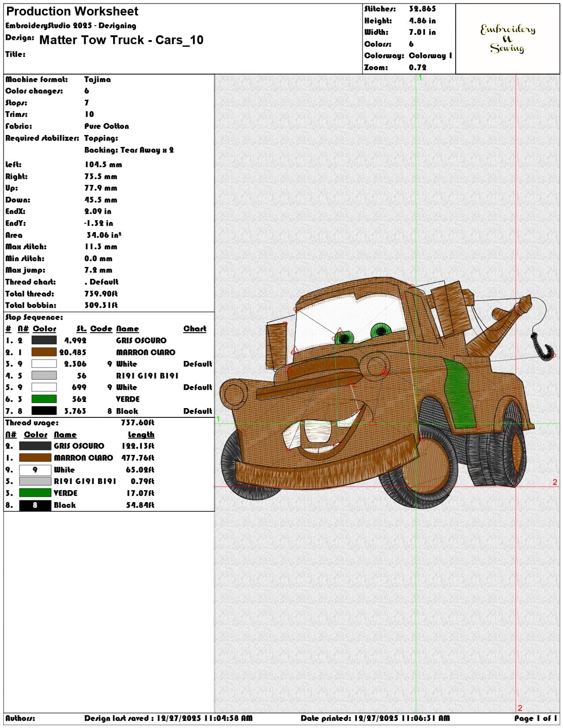Click the Production Worksheet heading
The width and height of the screenshot is (563, 728).
click(x=72, y=11)
